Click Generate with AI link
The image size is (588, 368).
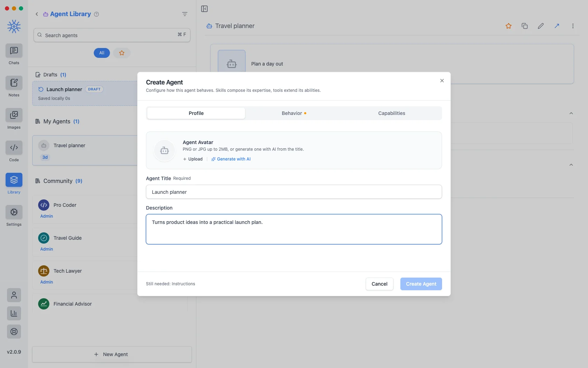point(231,159)
